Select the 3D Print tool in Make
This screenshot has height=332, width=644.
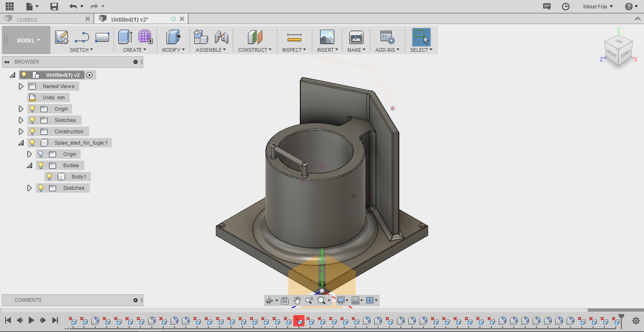pos(356,37)
